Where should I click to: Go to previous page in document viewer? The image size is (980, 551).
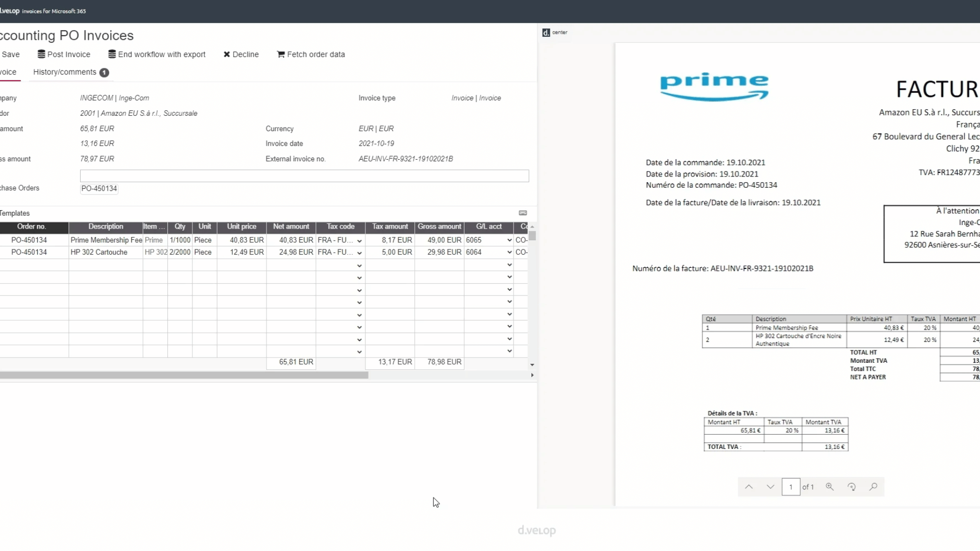pyautogui.click(x=749, y=487)
